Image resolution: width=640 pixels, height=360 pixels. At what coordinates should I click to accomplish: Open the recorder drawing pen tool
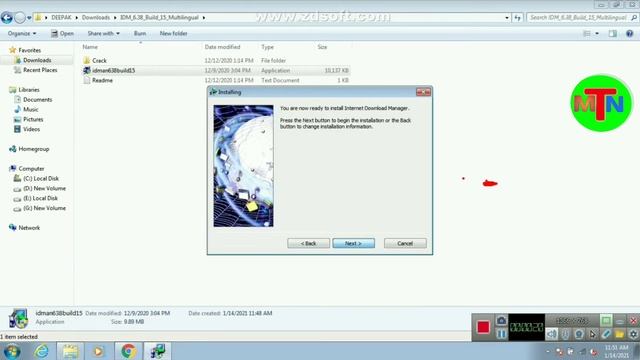606,334
